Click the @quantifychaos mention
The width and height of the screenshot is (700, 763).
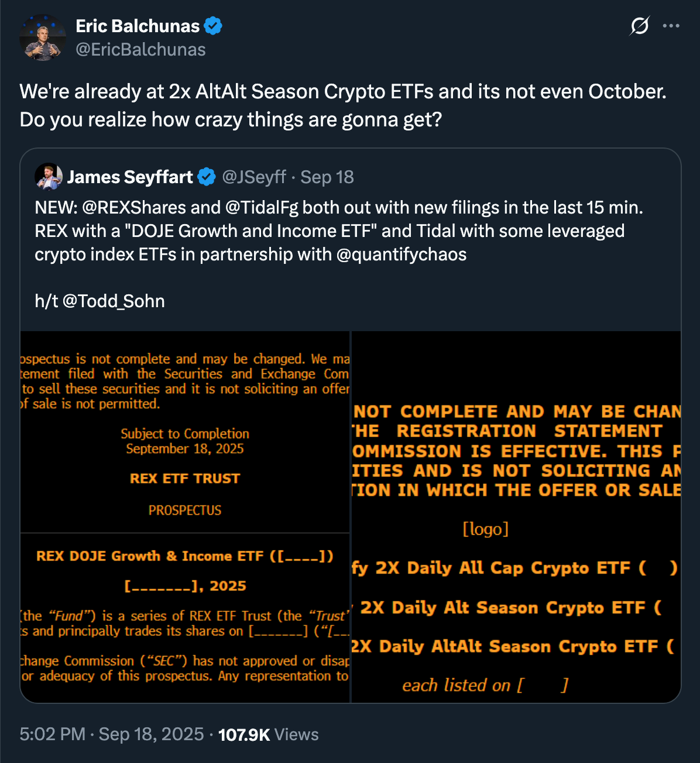point(402,255)
